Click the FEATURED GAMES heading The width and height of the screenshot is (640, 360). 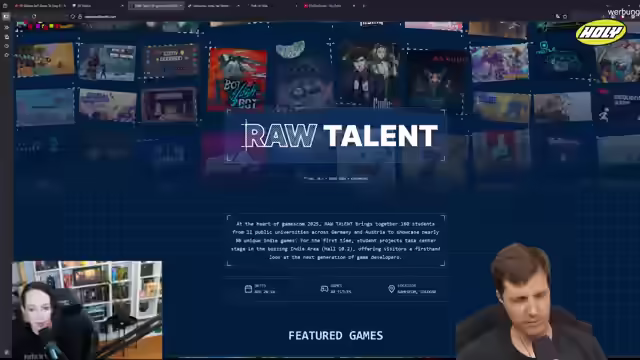pos(336,336)
